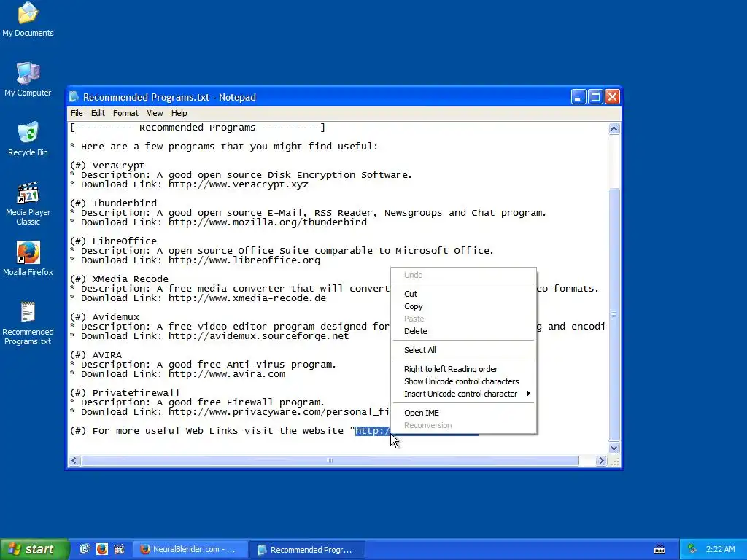The height and width of the screenshot is (560, 747).
Task: Open the Start menu
Action: 34,549
